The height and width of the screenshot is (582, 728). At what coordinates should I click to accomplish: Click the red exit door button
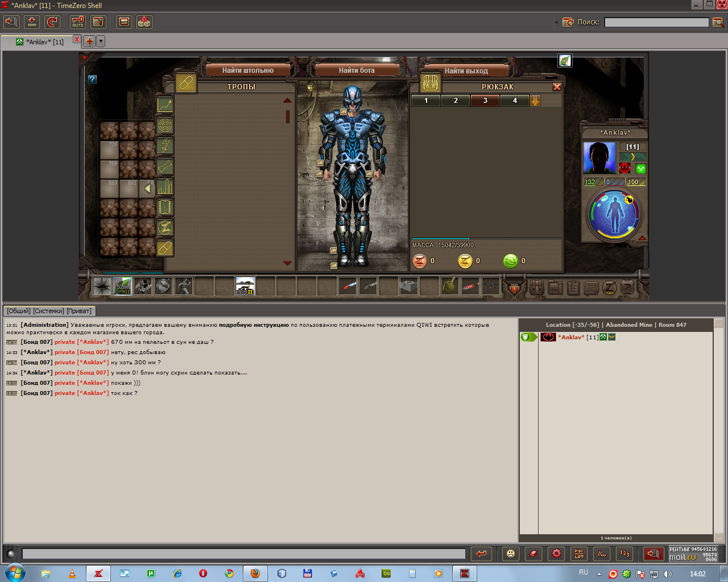[653, 554]
